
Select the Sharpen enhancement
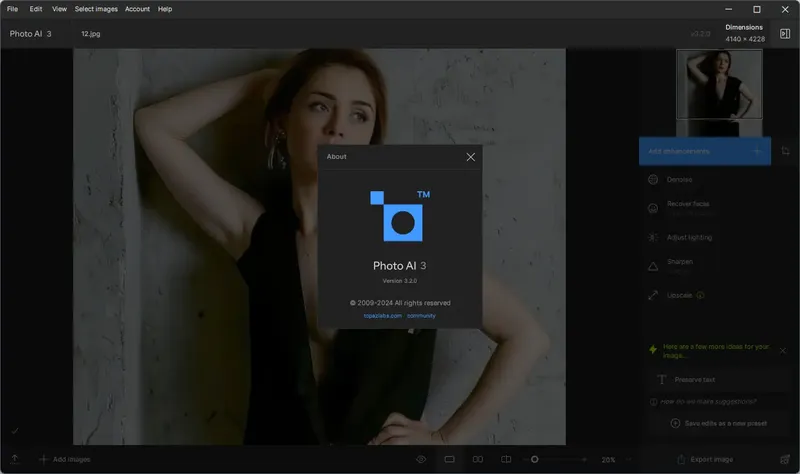pos(680,264)
